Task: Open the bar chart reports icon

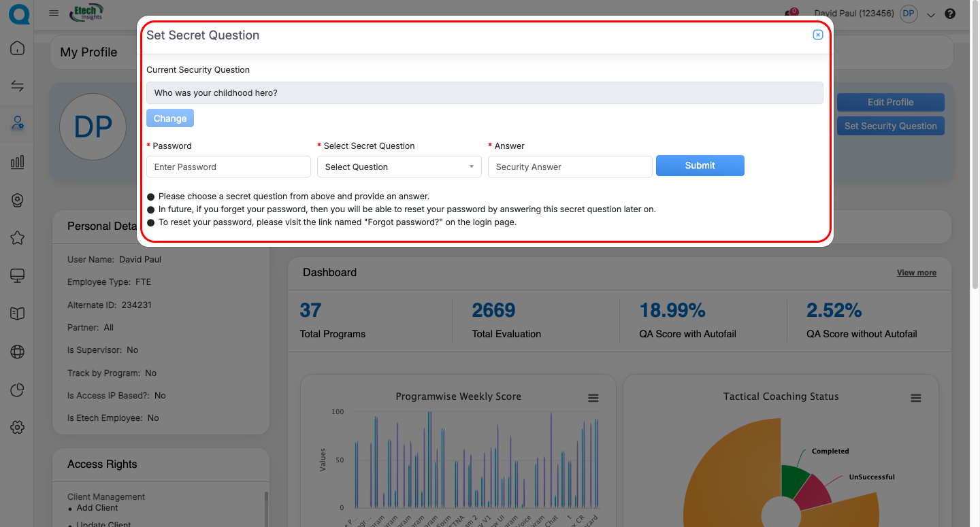Action: click(x=17, y=162)
